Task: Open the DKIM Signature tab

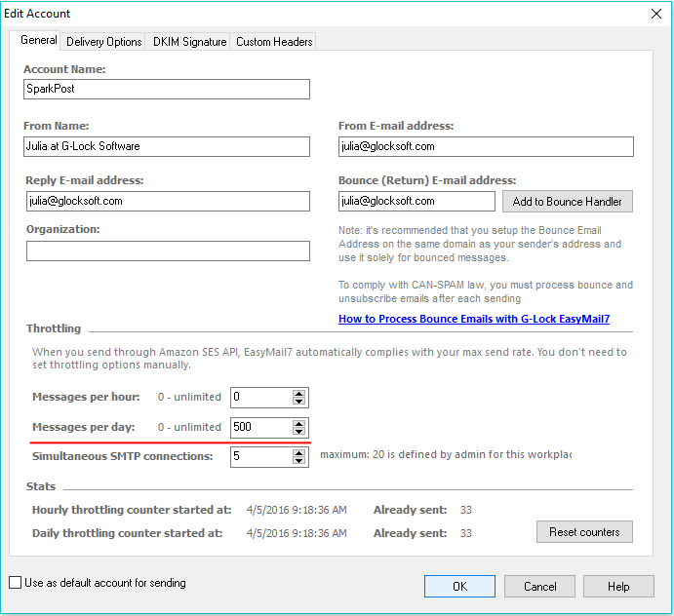Action: click(189, 42)
